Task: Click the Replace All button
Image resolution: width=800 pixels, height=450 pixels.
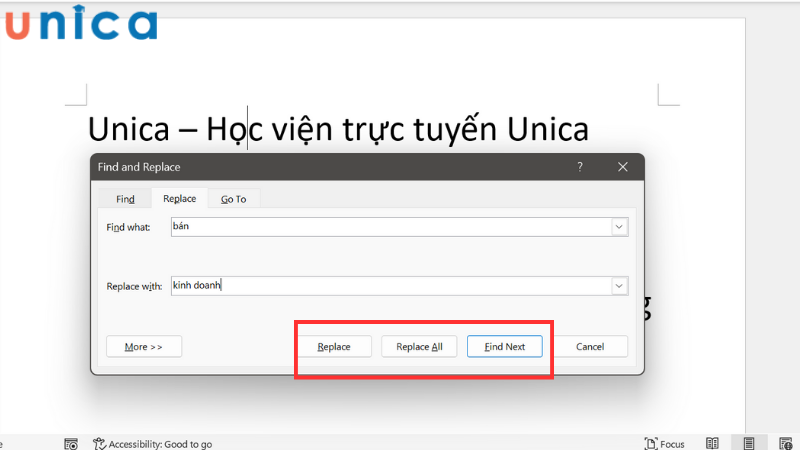Action: [x=419, y=346]
